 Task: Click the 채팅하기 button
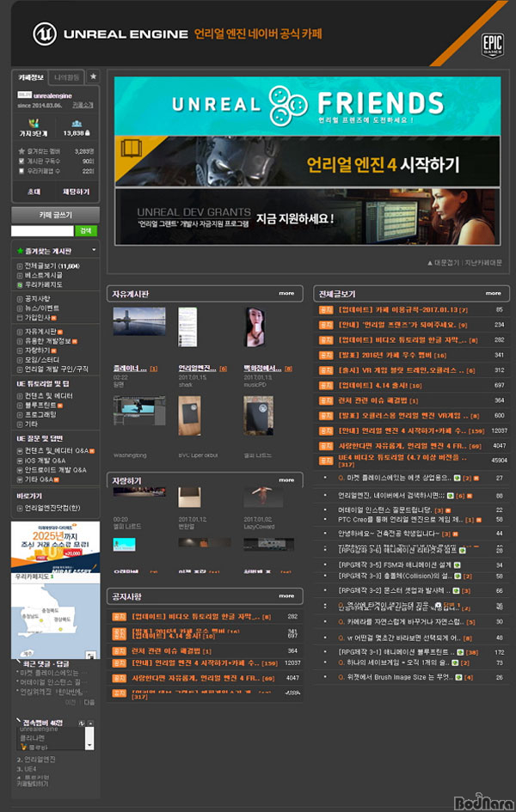(77, 192)
